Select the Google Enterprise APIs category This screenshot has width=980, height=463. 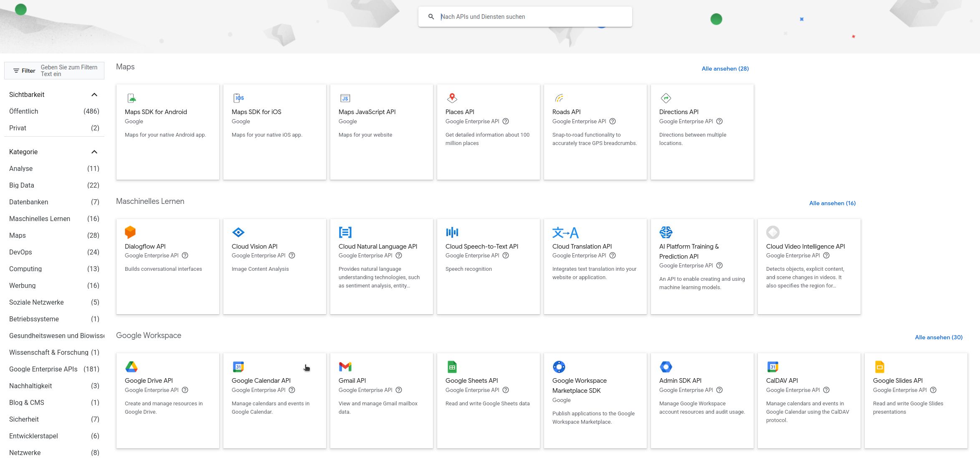click(x=54, y=369)
